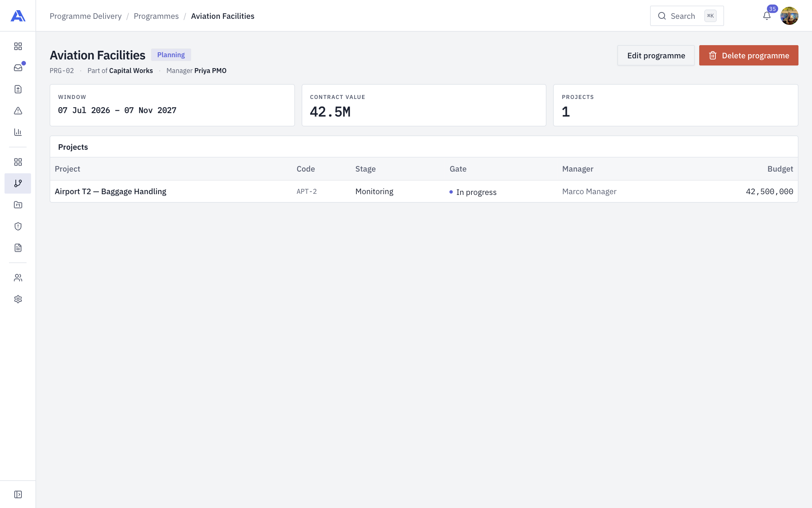Screen dimensions: 812x508
Task: Open the document plus-minus icon in sidebar
Action: click(18, 89)
